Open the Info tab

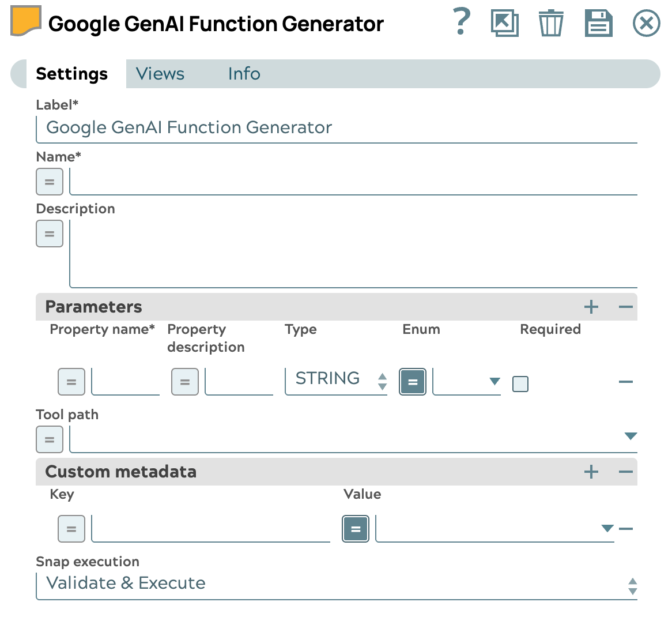pos(244,74)
